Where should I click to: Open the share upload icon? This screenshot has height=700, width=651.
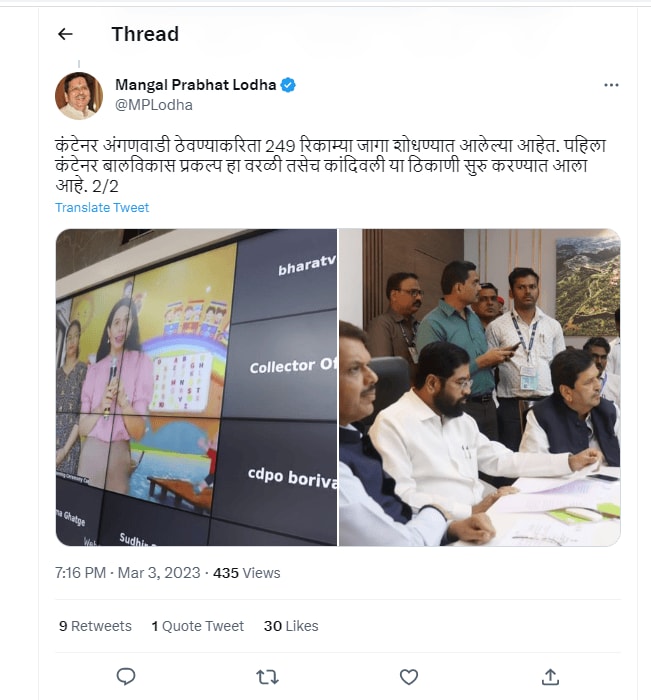(550, 677)
